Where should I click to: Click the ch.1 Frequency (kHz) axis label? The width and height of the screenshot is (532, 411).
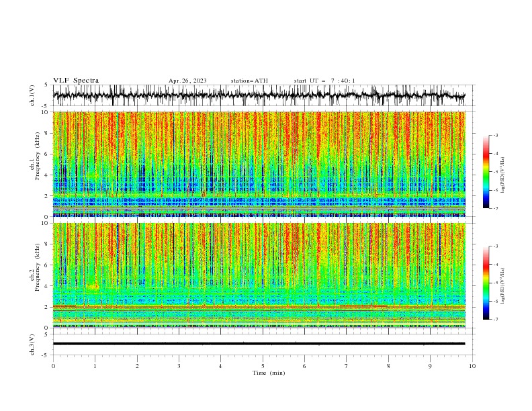tap(35, 154)
